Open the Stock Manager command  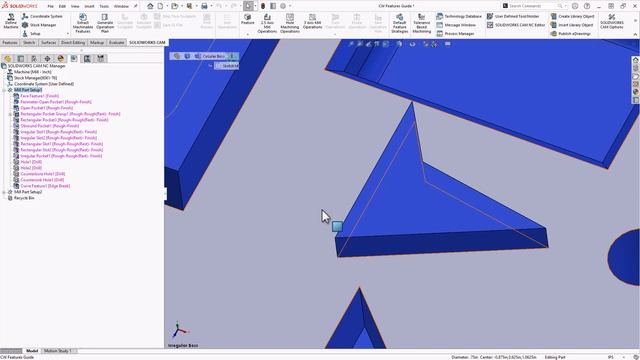click(39, 25)
